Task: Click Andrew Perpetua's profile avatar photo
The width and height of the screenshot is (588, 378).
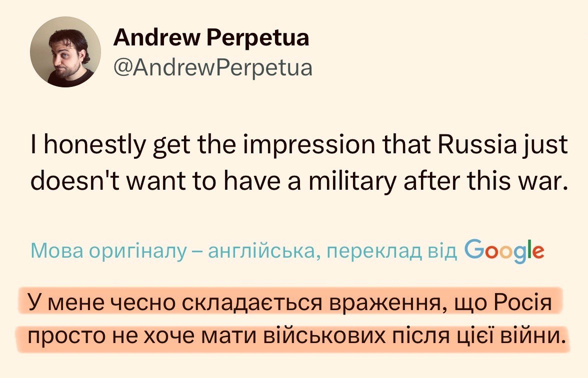Action: coord(65,52)
